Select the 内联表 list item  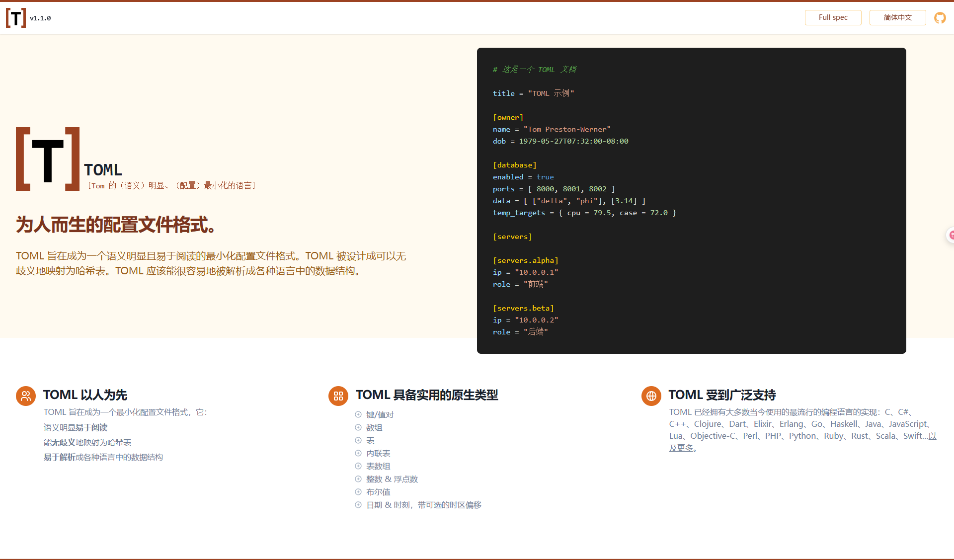point(378,453)
